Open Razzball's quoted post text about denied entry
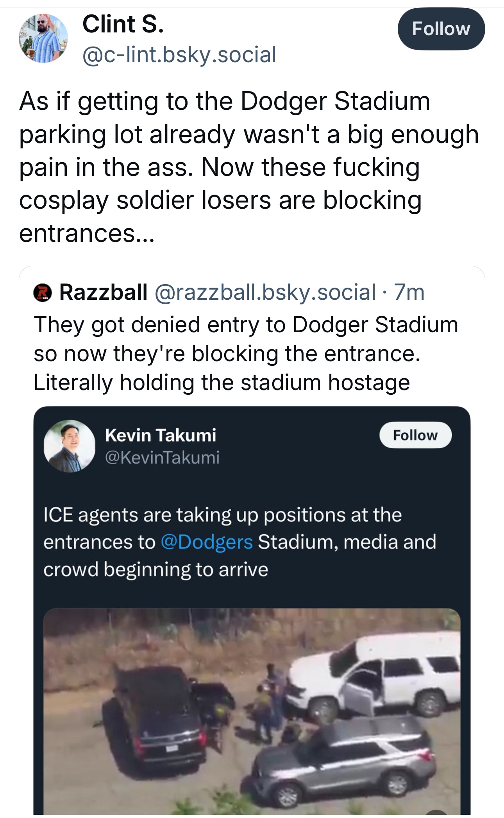This screenshot has width=504, height=818. [246, 353]
